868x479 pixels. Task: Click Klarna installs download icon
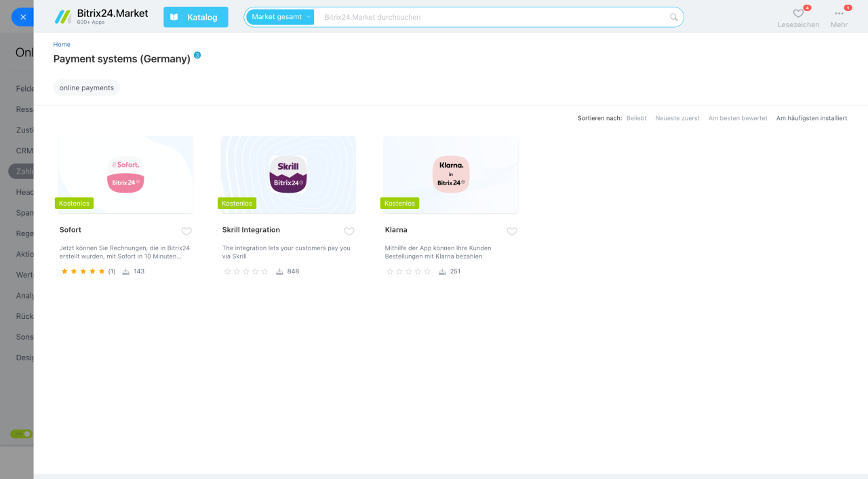pyautogui.click(x=443, y=271)
